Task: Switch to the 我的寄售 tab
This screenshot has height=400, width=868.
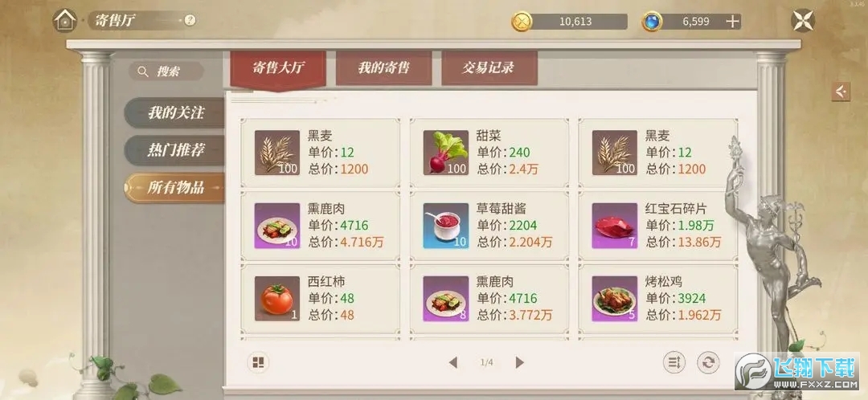Action: point(383,68)
